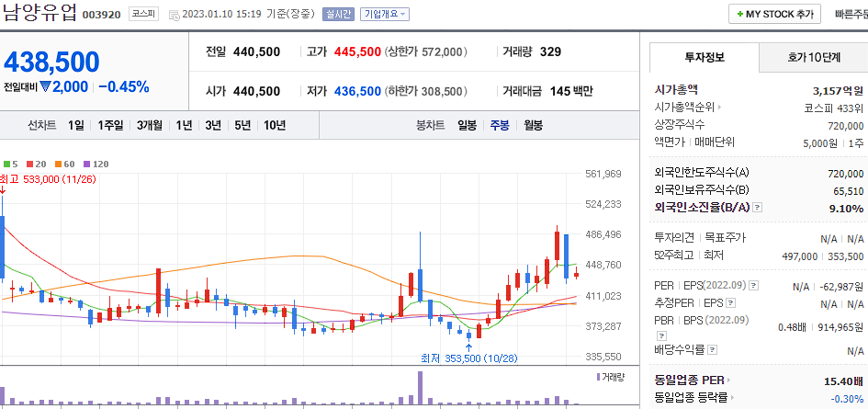
Task: Switch to 투자정보 tab
Action: [x=705, y=57]
